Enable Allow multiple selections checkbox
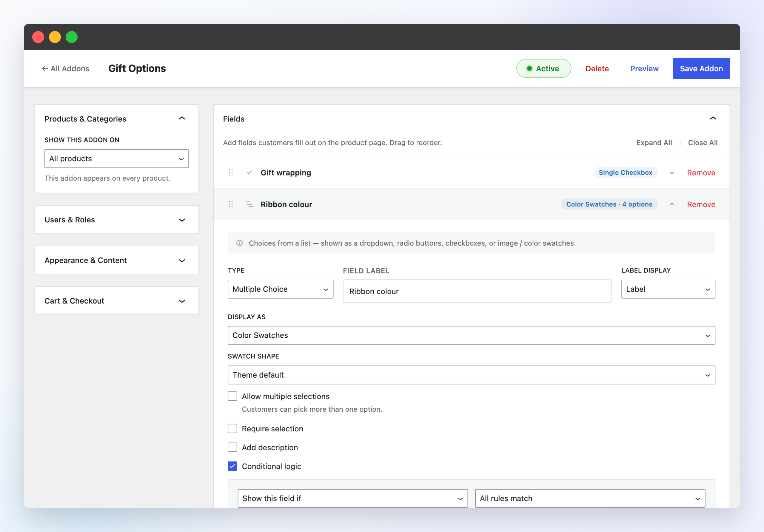The image size is (764, 532). tap(232, 396)
